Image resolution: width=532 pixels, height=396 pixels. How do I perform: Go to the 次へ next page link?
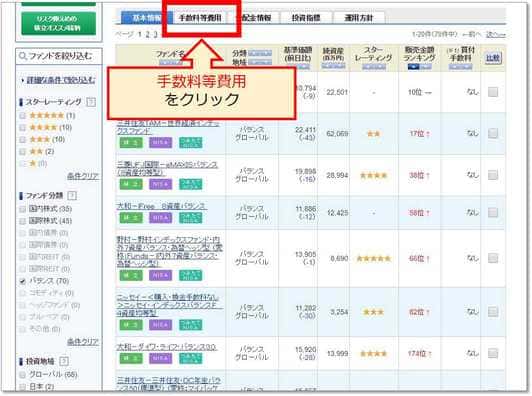point(496,34)
